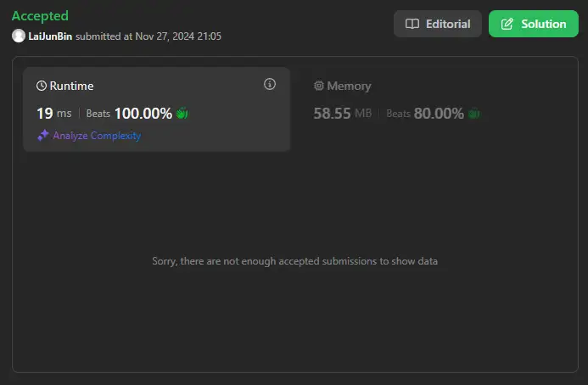Open the Editorial button
This screenshot has height=385, width=588.
[437, 24]
